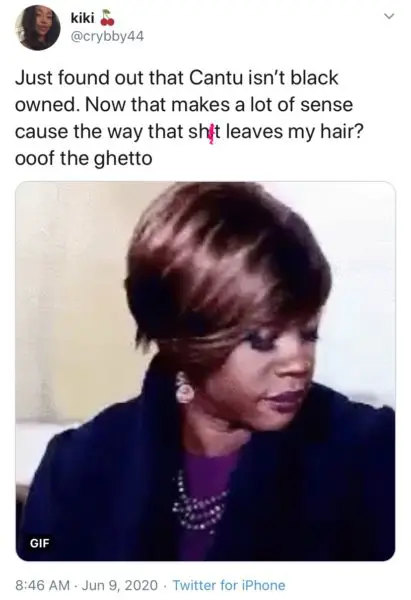Click the cherry emoji beside kiki

(107, 19)
